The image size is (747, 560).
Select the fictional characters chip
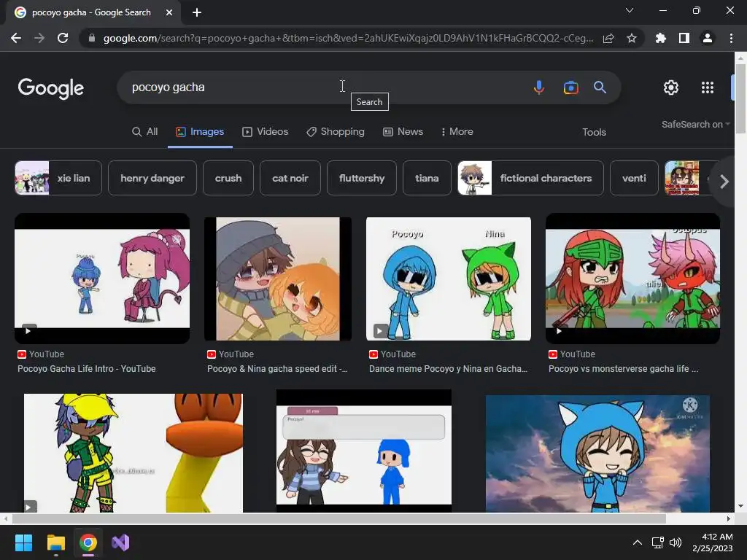(x=531, y=178)
